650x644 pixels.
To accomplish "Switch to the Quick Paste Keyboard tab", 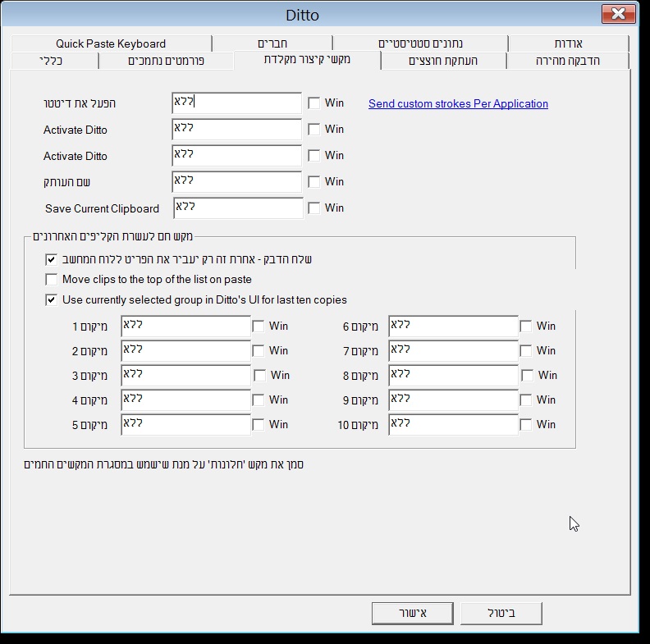I will click(111, 43).
